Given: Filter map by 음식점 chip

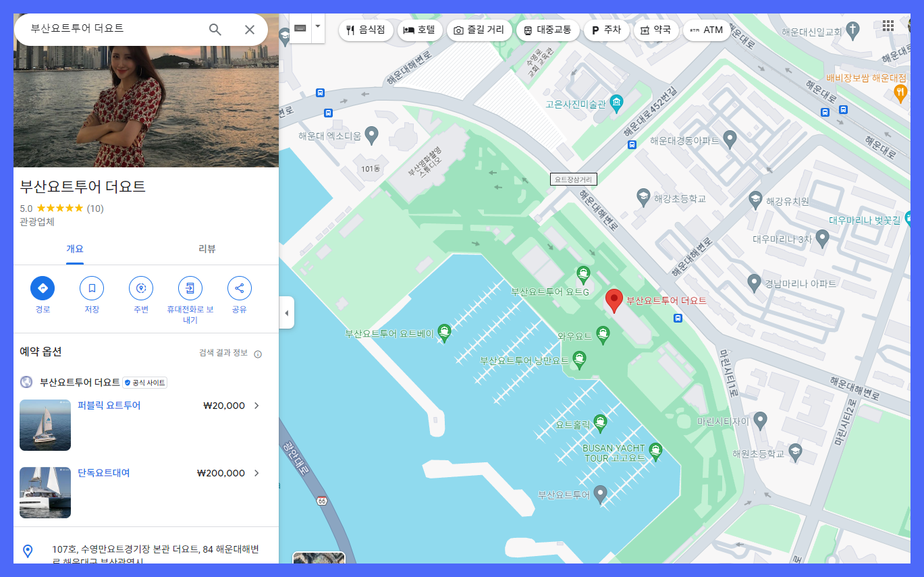Looking at the screenshot, I should pos(366,30).
